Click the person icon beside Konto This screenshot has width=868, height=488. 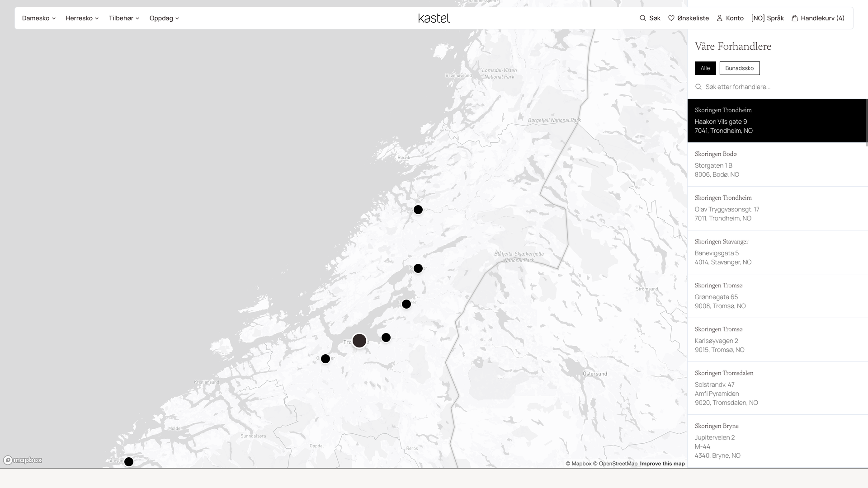tap(720, 18)
